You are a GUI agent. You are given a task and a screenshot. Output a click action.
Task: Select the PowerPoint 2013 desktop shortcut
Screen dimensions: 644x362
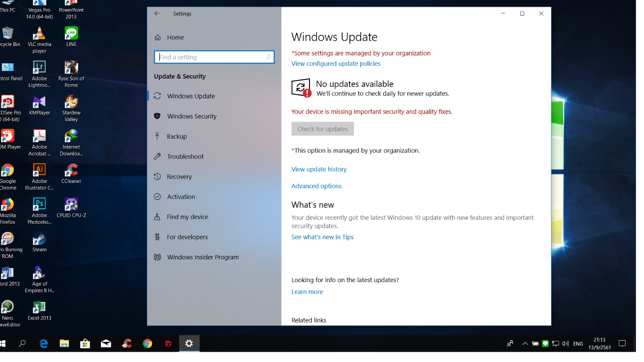click(x=71, y=9)
